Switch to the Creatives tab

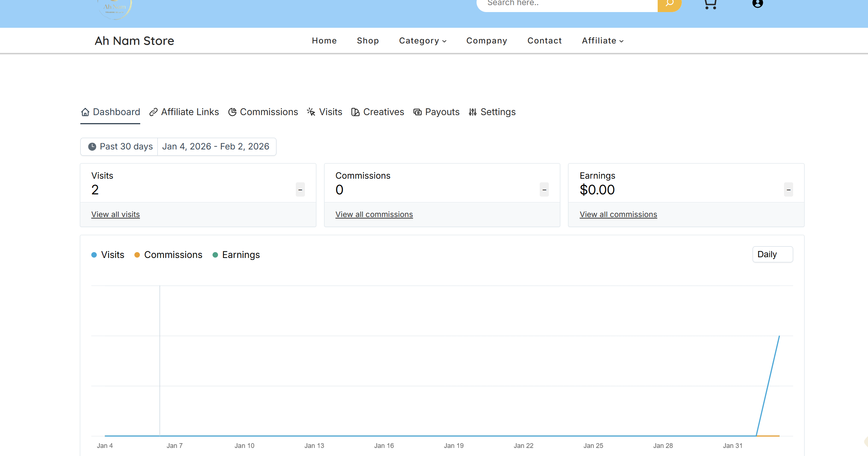[x=378, y=112]
